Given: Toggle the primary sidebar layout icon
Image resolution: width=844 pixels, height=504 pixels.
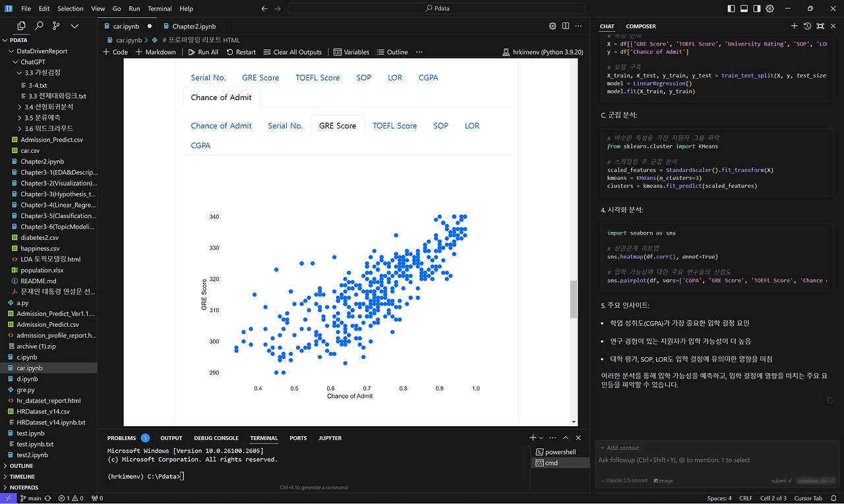Looking at the screenshot, I should pos(731,9).
